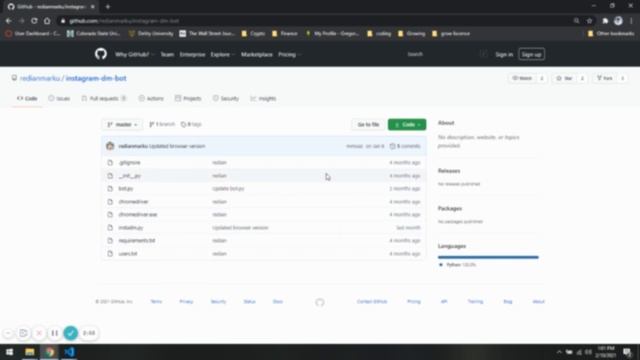Click the Team header link
Screen dimensions: 640x360
pyautogui.click(x=167, y=54)
